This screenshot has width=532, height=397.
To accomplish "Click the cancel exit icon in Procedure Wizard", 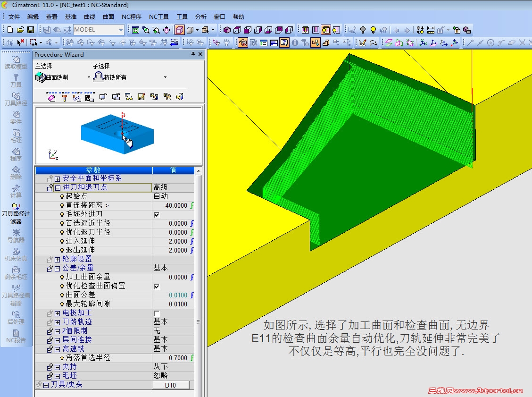I will [180, 97].
